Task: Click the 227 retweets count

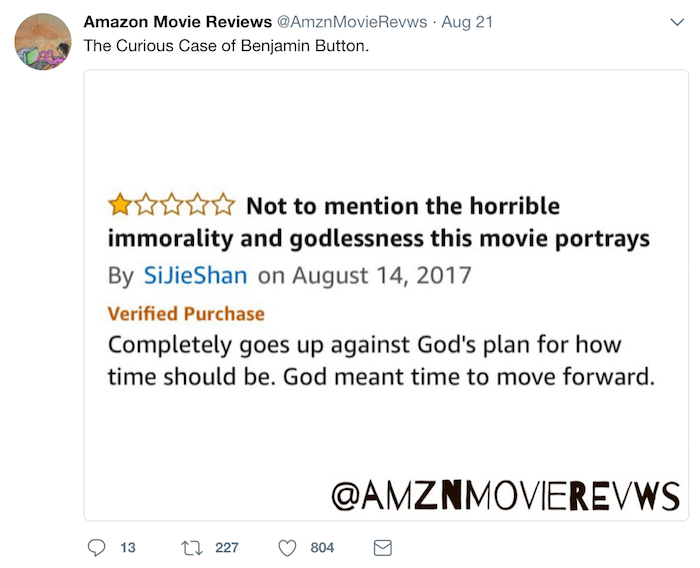Action: coord(227,547)
